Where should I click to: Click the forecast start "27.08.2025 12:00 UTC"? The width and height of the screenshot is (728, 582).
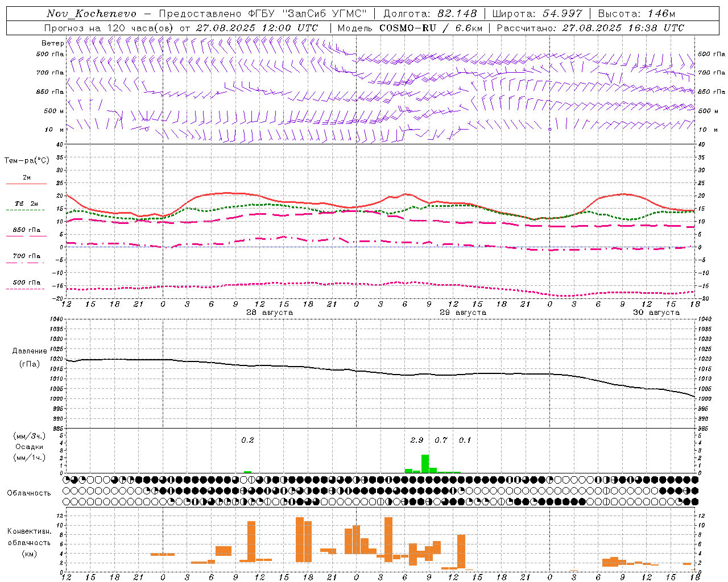coord(257,28)
